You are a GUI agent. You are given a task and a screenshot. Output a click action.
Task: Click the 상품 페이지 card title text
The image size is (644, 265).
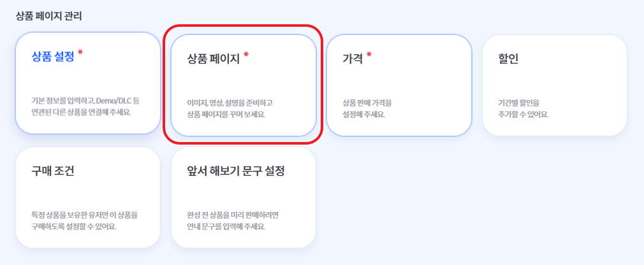pos(213,59)
